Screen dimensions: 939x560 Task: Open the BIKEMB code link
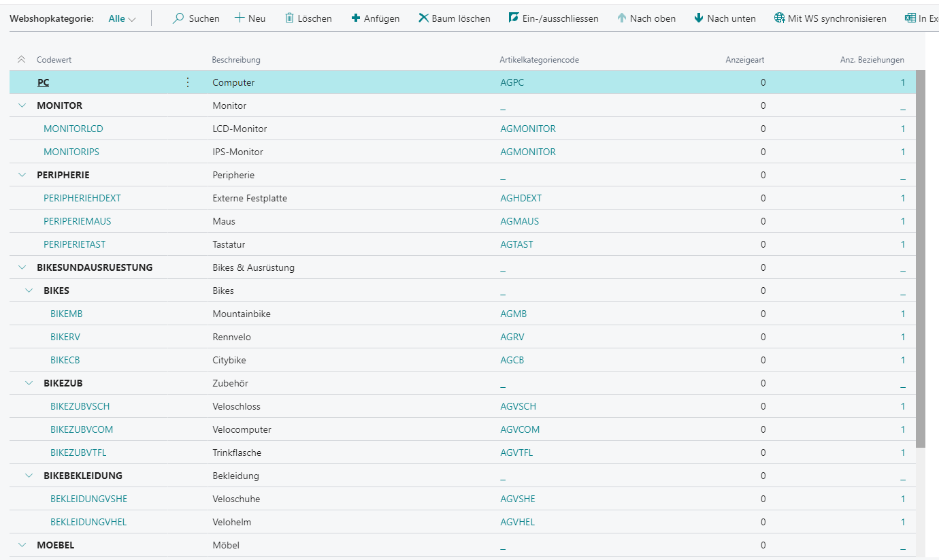66,314
